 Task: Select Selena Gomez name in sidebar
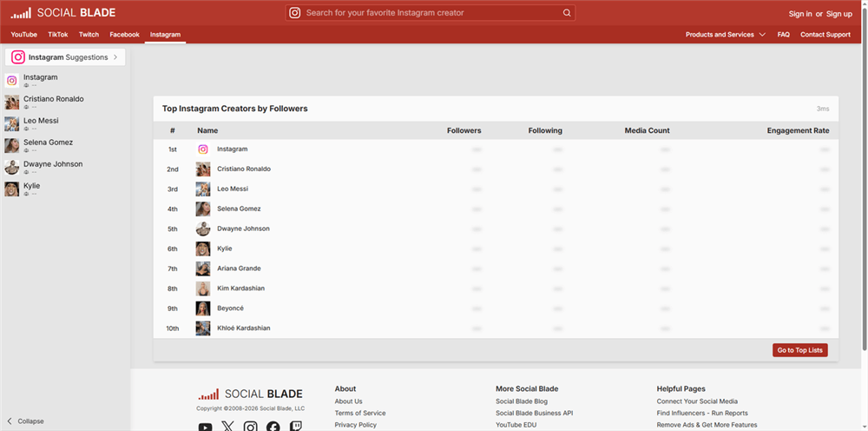pos(48,143)
